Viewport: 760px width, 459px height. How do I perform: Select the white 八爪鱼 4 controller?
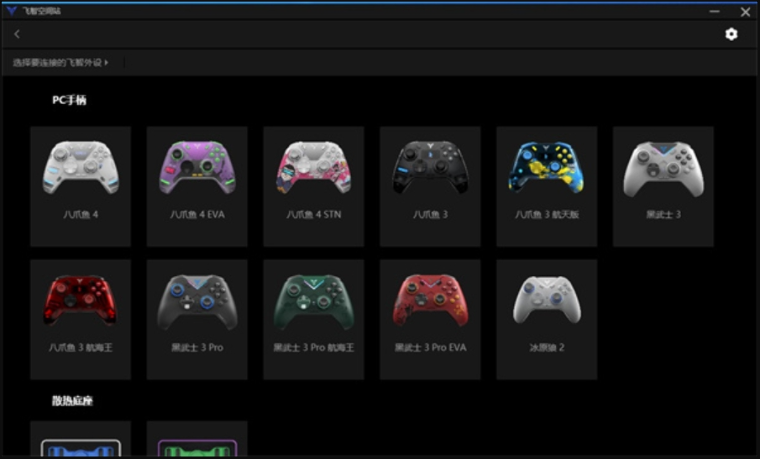80,187
